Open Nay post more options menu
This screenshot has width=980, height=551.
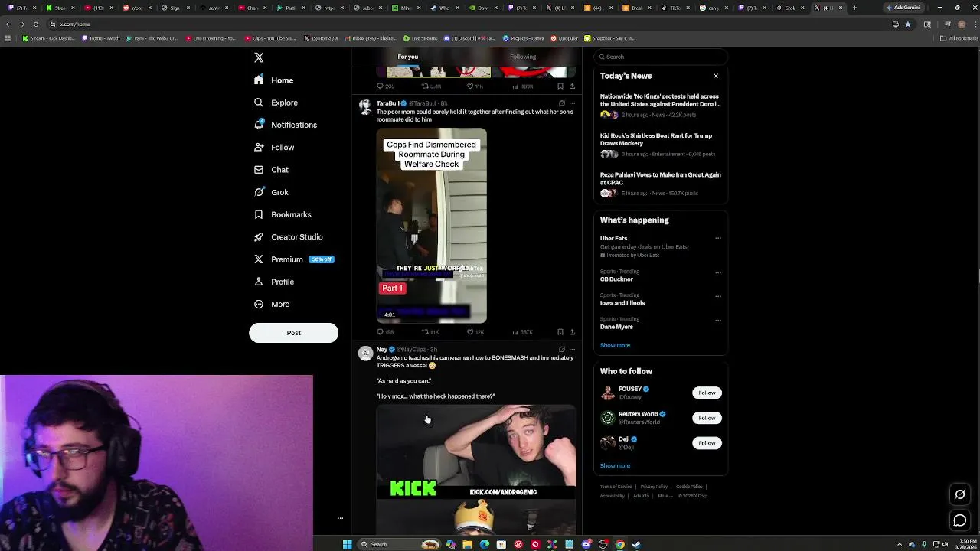pos(572,350)
